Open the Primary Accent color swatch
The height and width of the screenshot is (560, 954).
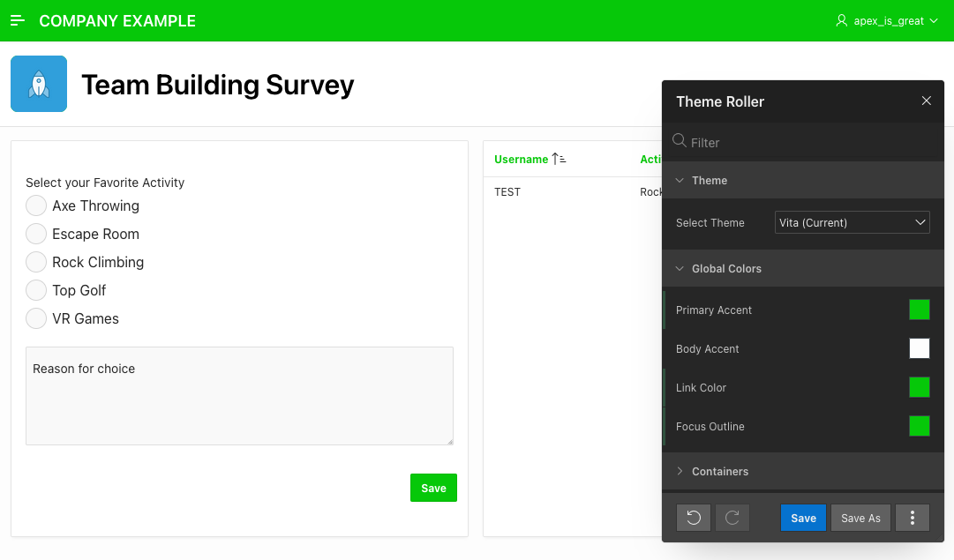tap(920, 310)
